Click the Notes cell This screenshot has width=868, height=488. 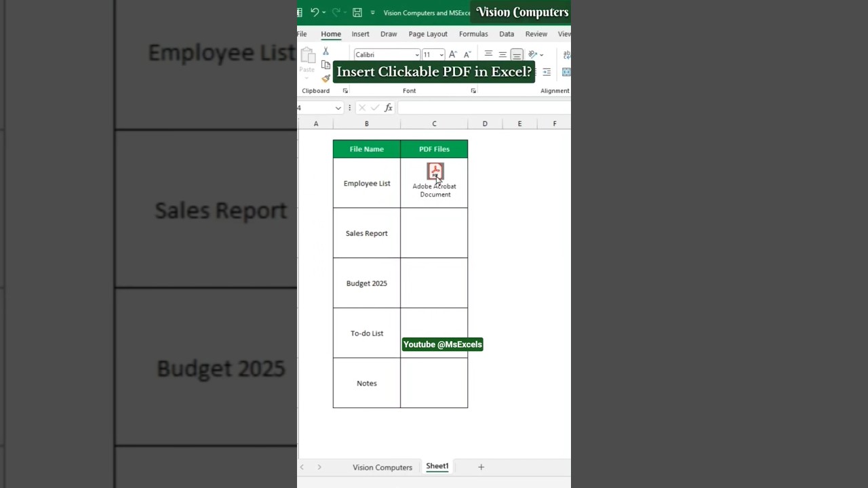coord(367,383)
